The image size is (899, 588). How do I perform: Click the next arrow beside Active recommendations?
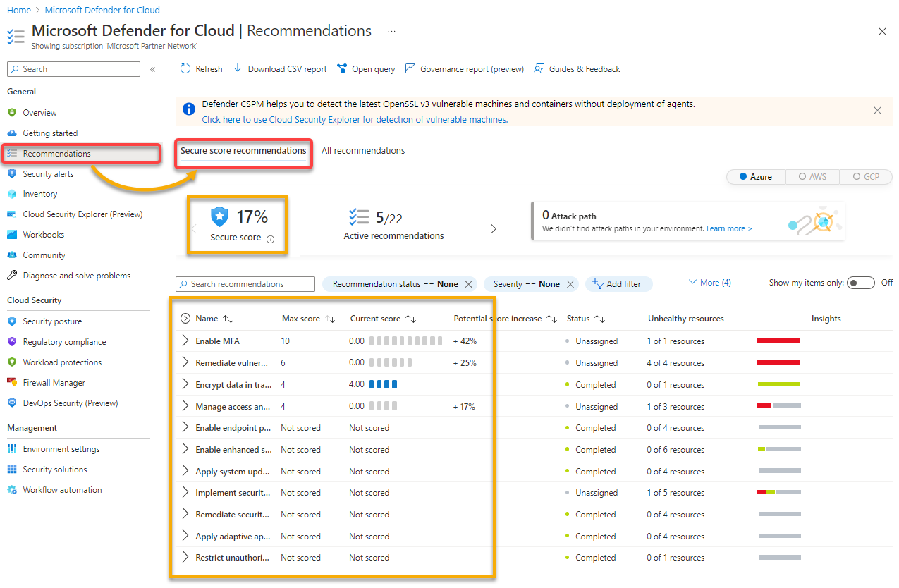tap(493, 229)
